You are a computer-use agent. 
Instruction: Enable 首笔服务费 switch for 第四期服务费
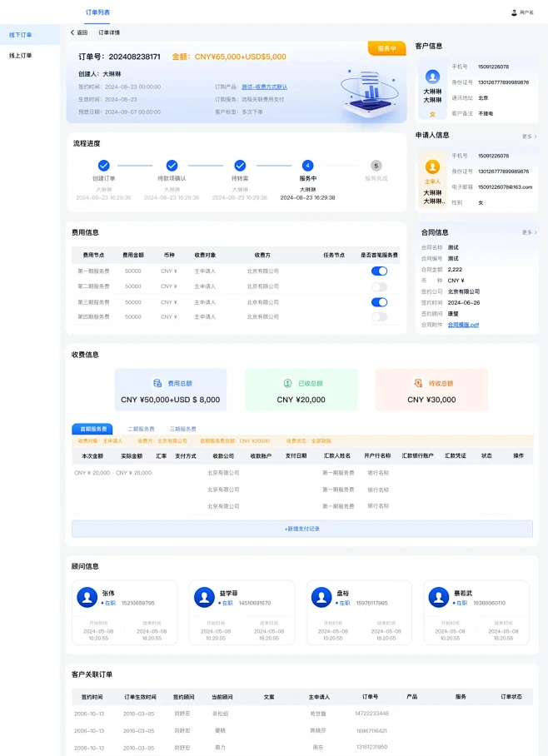tap(379, 316)
